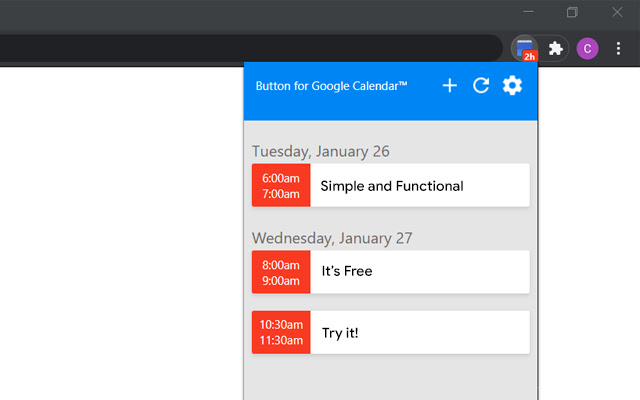Close the browser window

(617, 12)
